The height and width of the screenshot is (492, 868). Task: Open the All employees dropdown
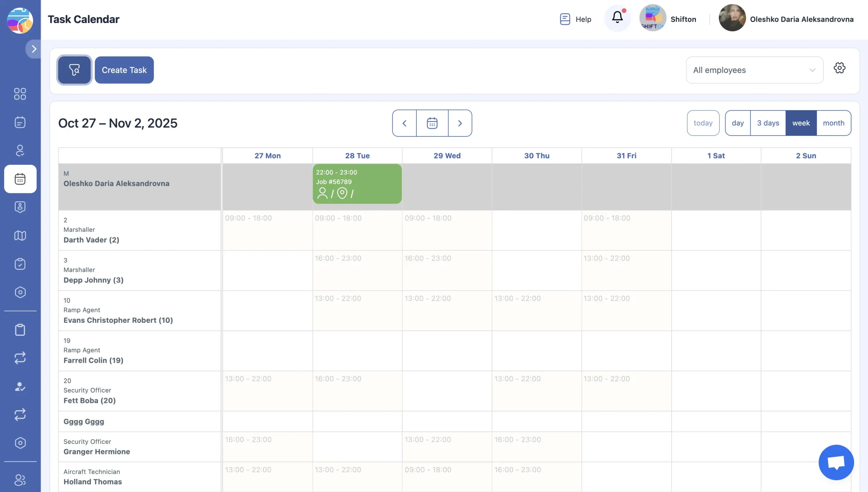pyautogui.click(x=754, y=70)
